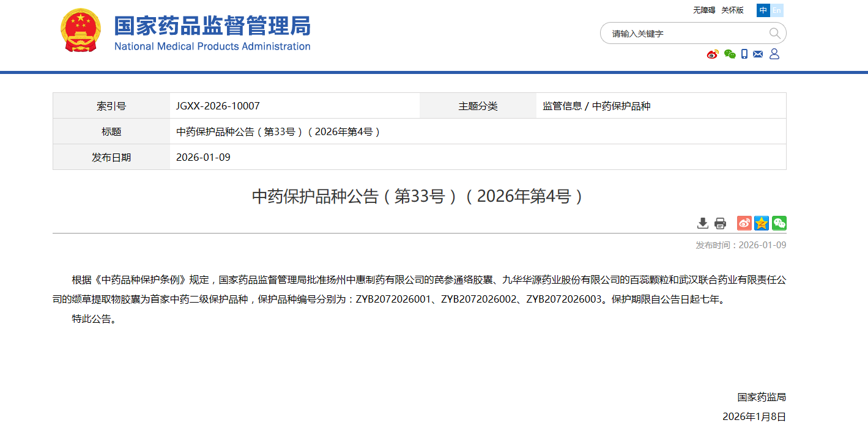The width and height of the screenshot is (868, 431).
Task: Click the blue envelope mail icon
Action: [758, 54]
